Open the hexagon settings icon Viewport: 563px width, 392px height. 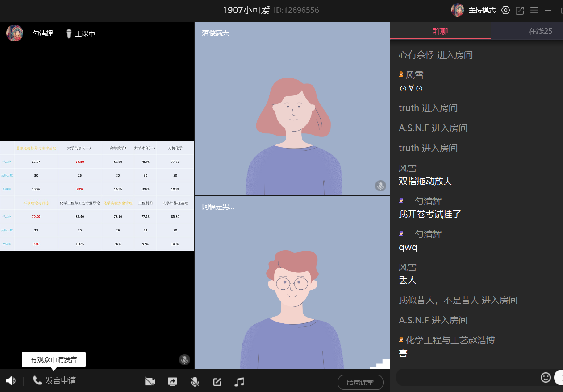coord(505,10)
